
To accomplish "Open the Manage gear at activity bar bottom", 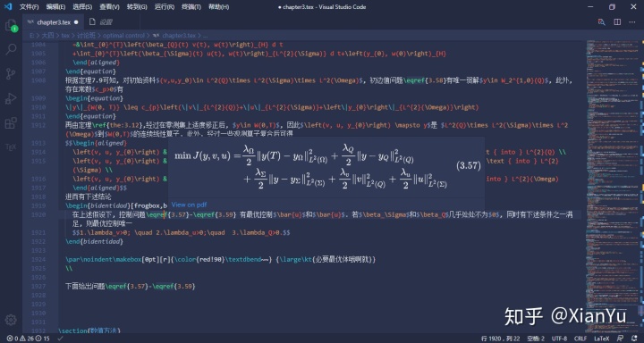I will [11, 321].
